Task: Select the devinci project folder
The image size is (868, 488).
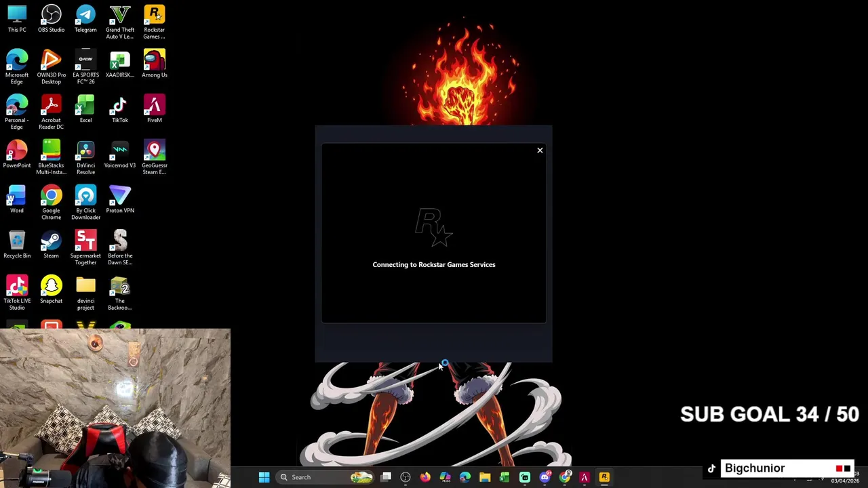Action: pos(85,293)
